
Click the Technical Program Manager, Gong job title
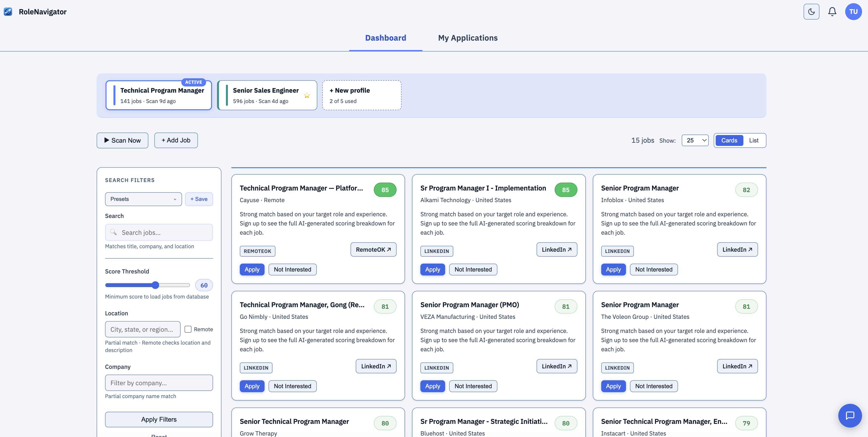tap(302, 304)
